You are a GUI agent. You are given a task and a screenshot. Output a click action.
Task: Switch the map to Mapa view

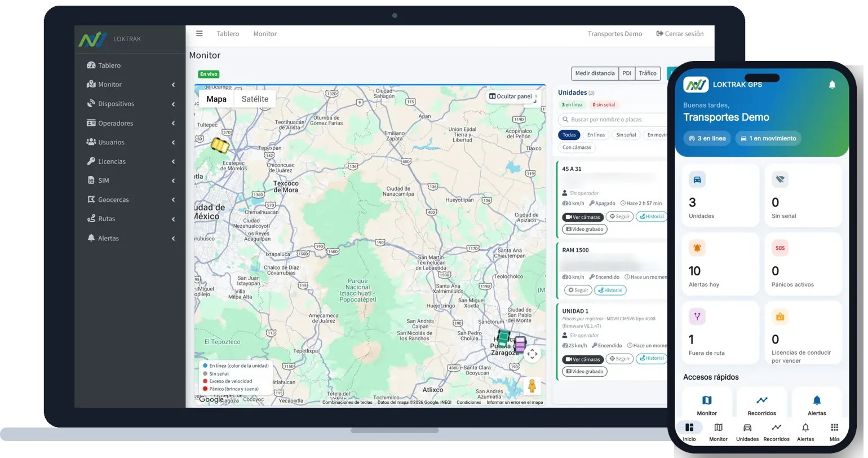(x=216, y=99)
